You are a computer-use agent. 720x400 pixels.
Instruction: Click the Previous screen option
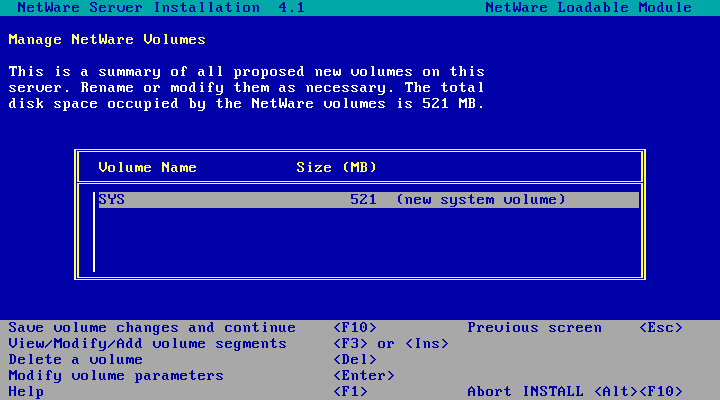(534, 328)
